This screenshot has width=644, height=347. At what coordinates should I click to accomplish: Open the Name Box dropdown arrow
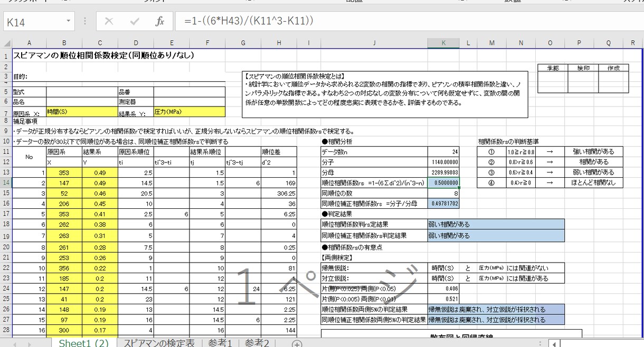[x=69, y=22]
